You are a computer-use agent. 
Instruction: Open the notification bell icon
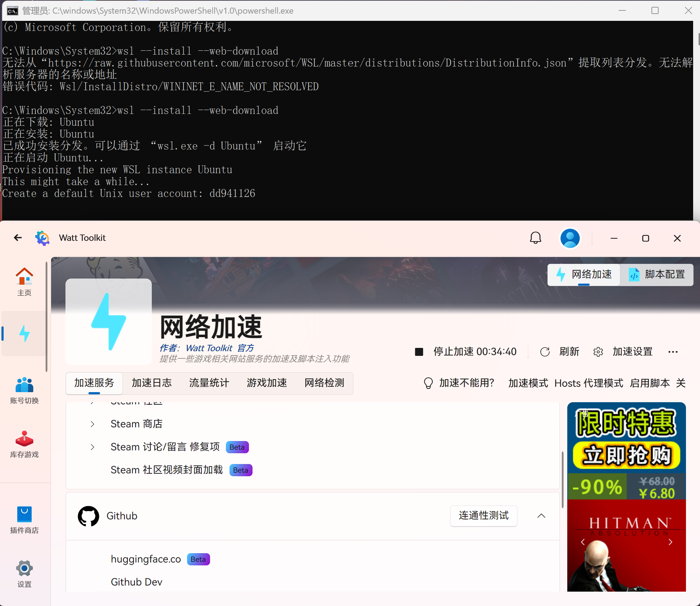click(535, 238)
